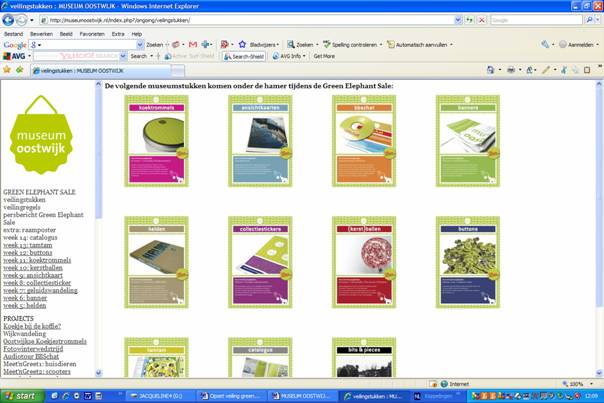Open the buttons auction card
Screen dimensions: 604x403
click(x=468, y=262)
